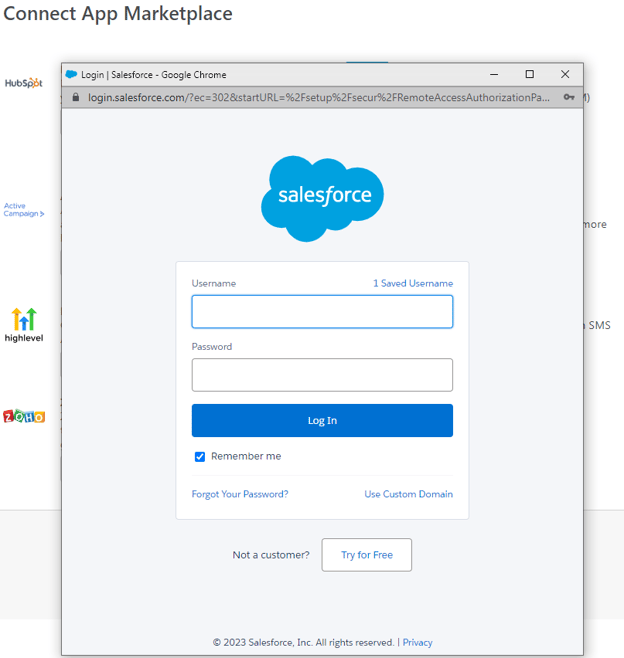Focus the Username input field
This screenshot has height=658, width=624.
(x=322, y=312)
